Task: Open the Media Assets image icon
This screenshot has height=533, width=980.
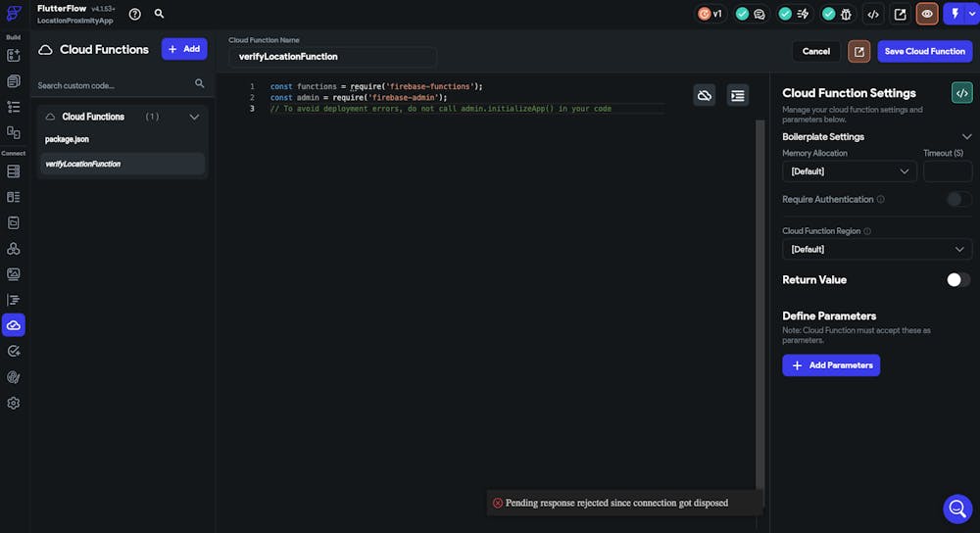Action: 13,273
